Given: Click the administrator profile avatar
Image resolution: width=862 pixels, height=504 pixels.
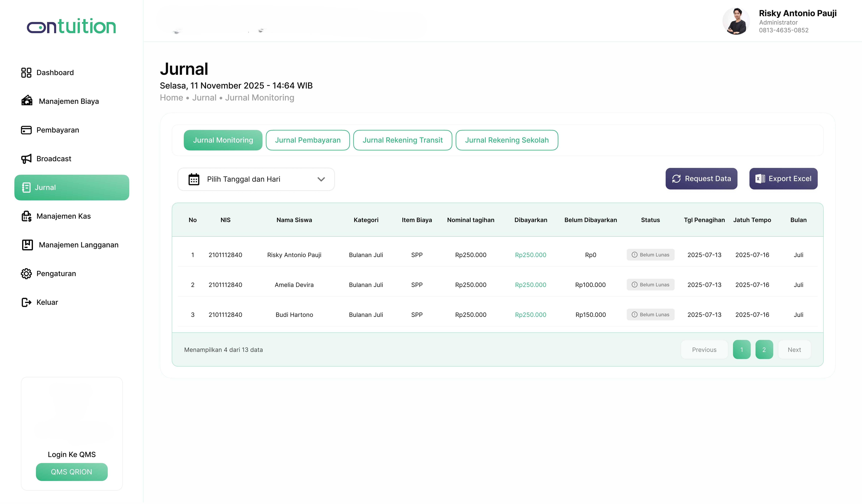Looking at the screenshot, I should [x=736, y=21].
